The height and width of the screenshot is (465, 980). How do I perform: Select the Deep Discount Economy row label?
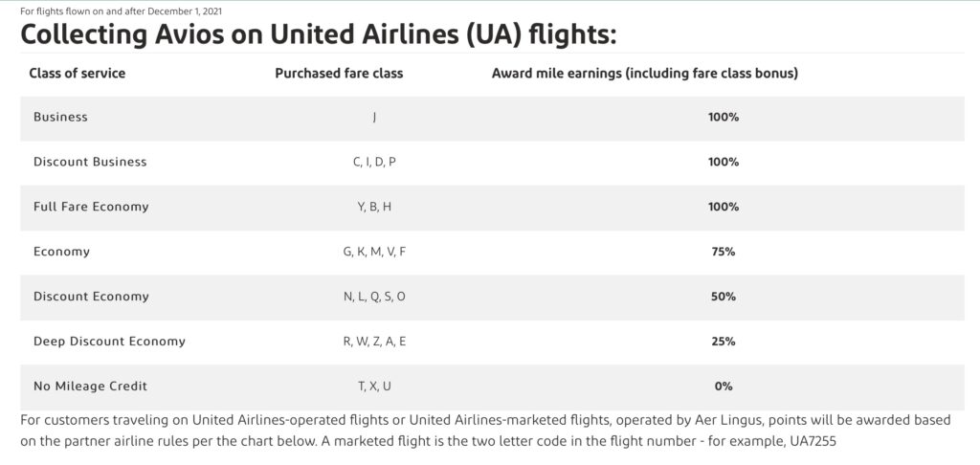point(109,342)
